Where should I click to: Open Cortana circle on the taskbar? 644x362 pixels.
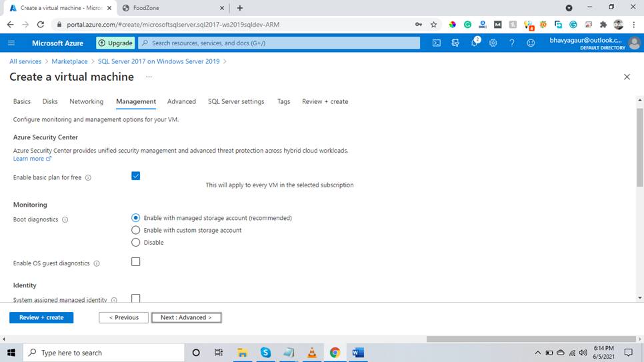196,353
